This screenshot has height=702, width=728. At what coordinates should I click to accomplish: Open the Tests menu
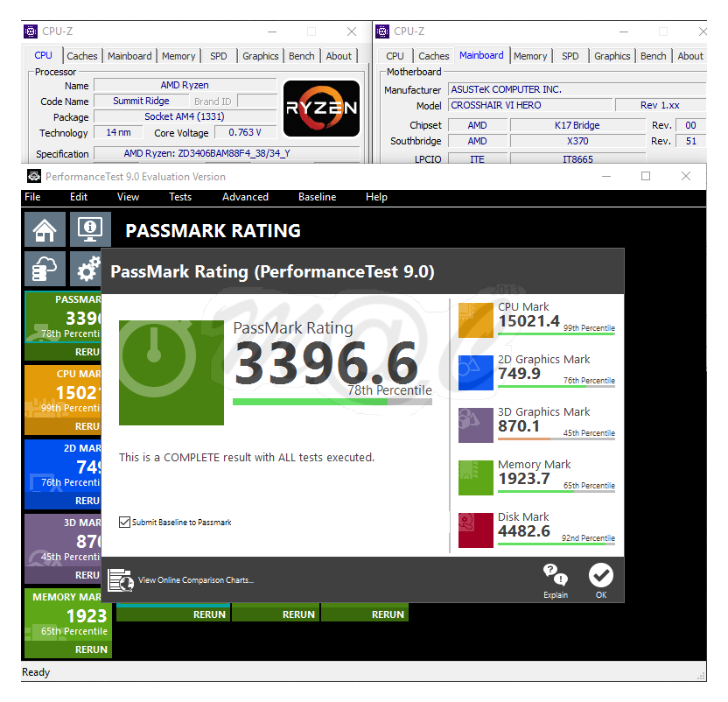pos(180,197)
